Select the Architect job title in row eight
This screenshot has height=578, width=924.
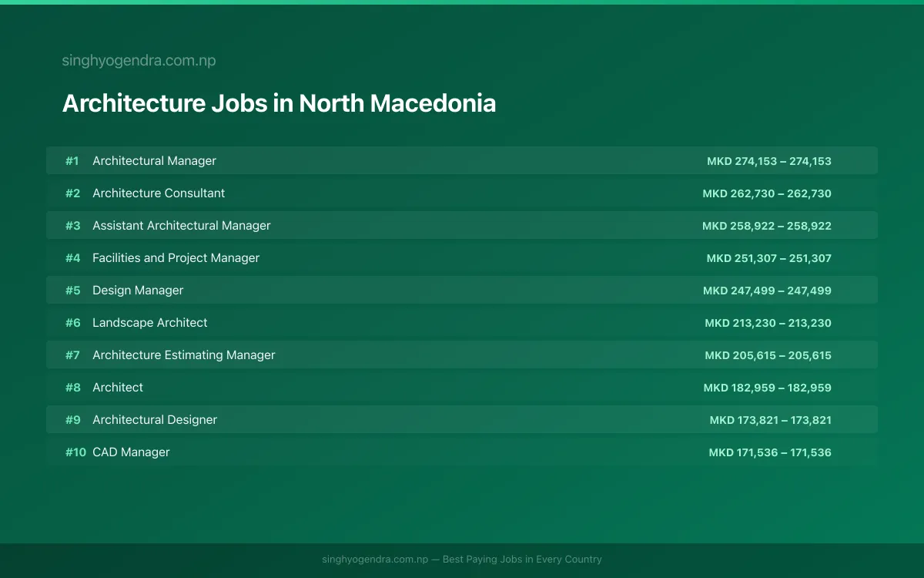click(118, 388)
